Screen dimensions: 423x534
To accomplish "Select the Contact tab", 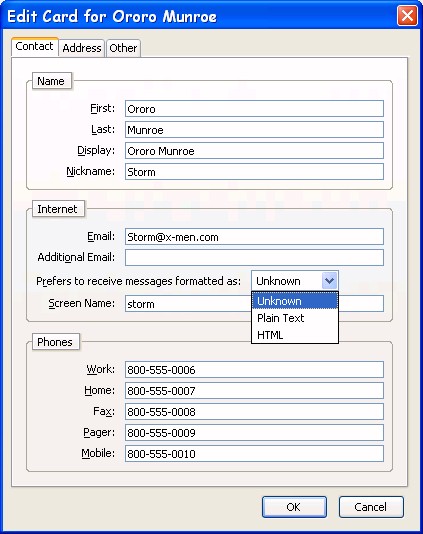I will pyautogui.click(x=34, y=46).
